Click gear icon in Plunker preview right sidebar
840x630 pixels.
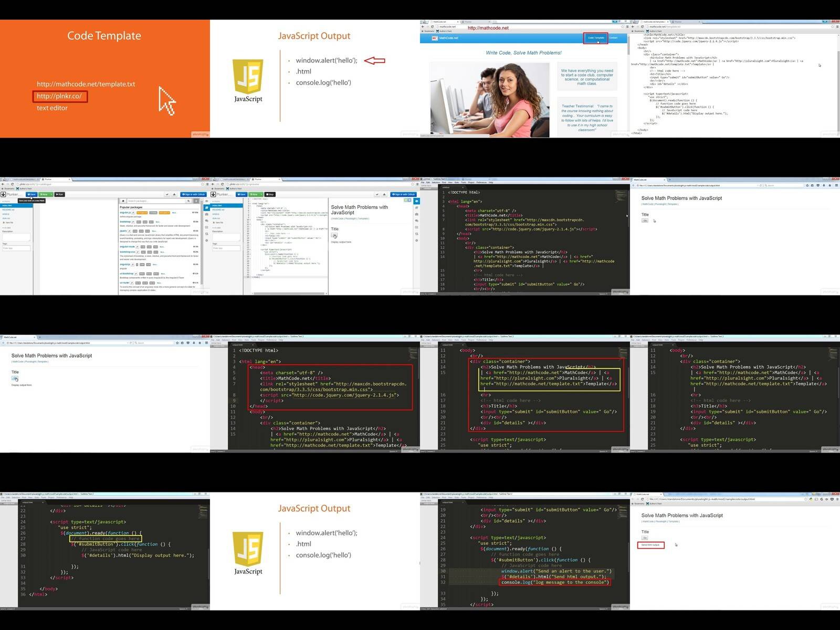(x=416, y=240)
